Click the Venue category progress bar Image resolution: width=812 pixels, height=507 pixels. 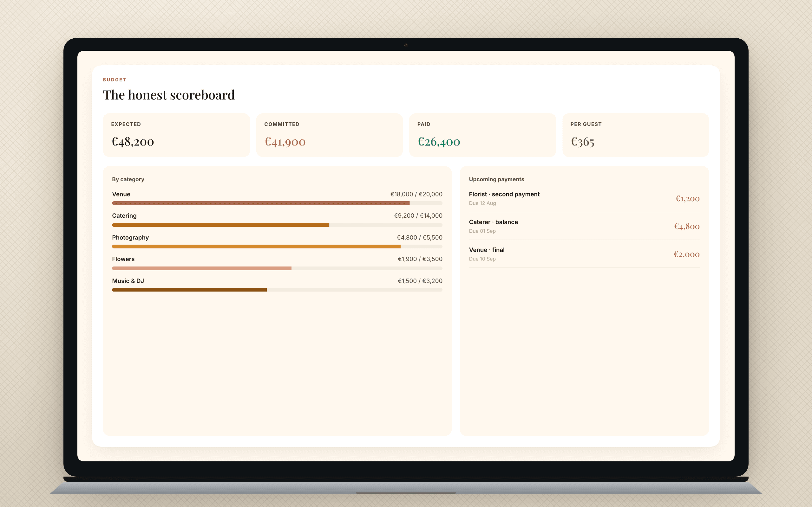tap(277, 203)
